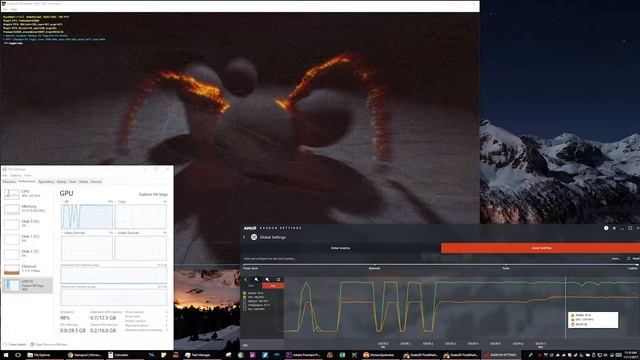Open the Radeon Settings notifications icon
The image size is (640, 360).
(x=606, y=228)
